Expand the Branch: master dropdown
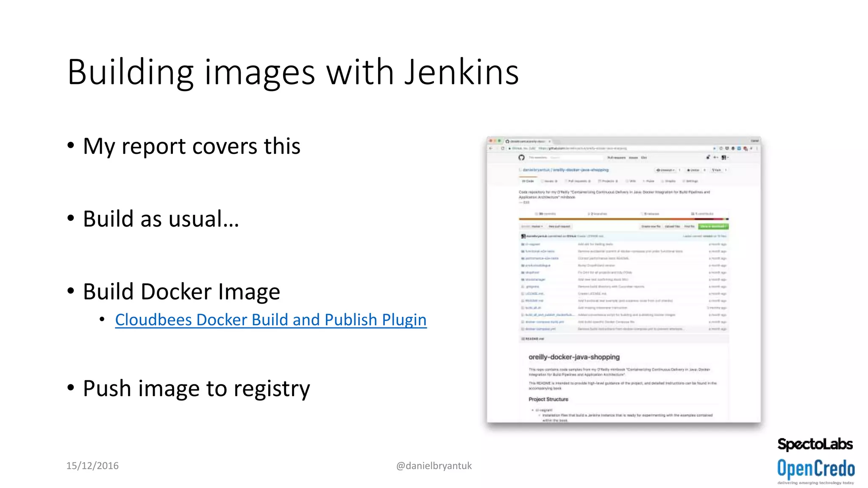Screen dimensions: 868x488 tap(532, 227)
